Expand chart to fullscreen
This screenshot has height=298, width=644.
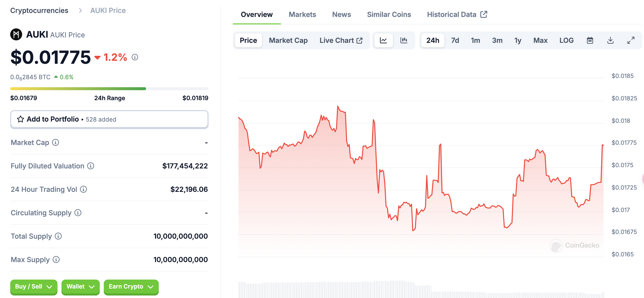[631, 40]
